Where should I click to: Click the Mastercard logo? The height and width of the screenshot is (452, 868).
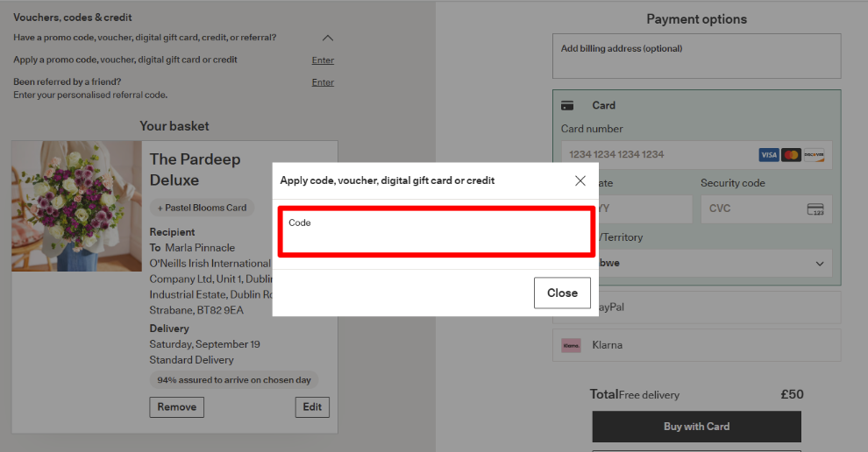pos(791,155)
